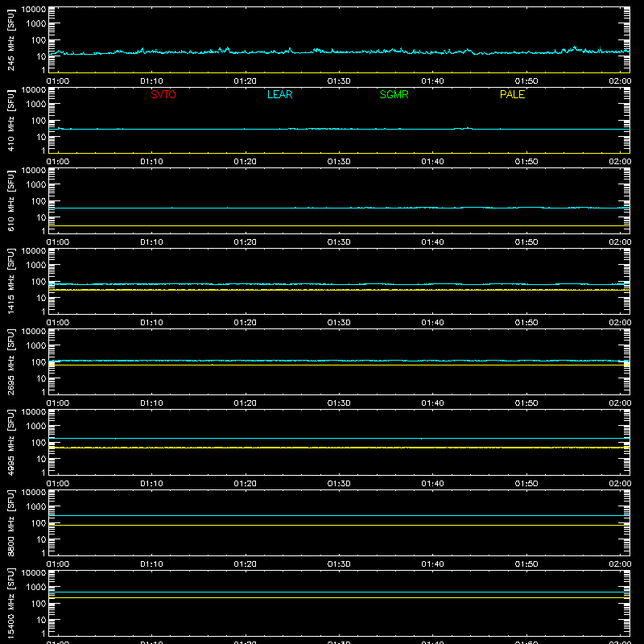644x644 pixels.
Task: Click 01:20 tick label below 410 MHz plot
Action: [246, 162]
